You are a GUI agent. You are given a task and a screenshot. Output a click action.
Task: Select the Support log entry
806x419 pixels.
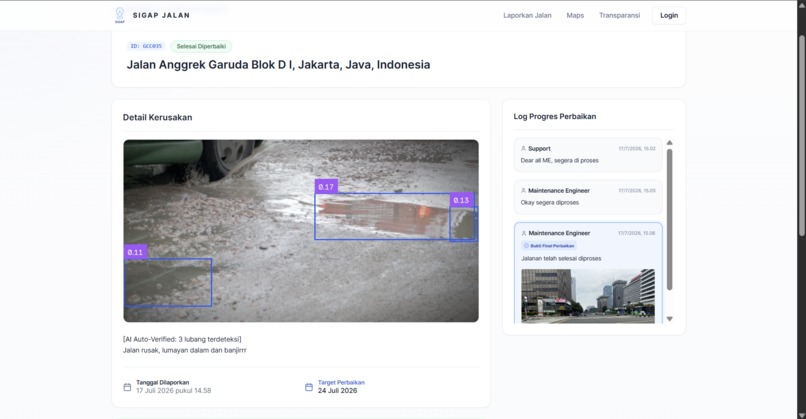(x=588, y=155)
